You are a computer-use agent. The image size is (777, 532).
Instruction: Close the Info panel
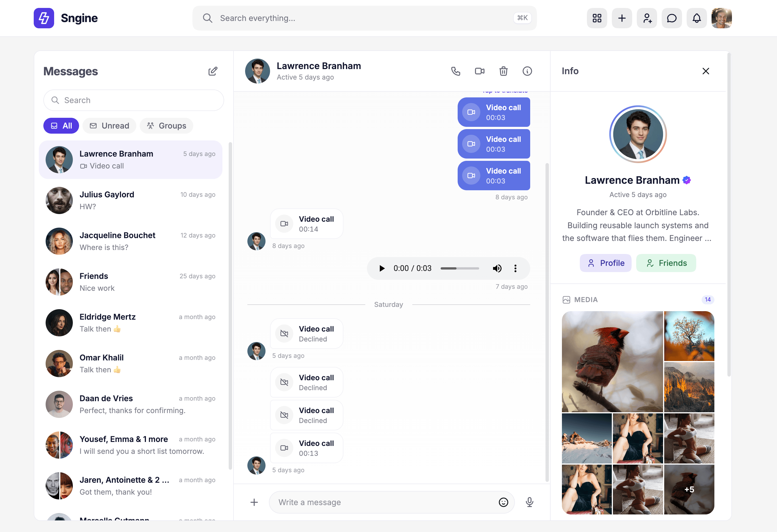tap(706, 71)
